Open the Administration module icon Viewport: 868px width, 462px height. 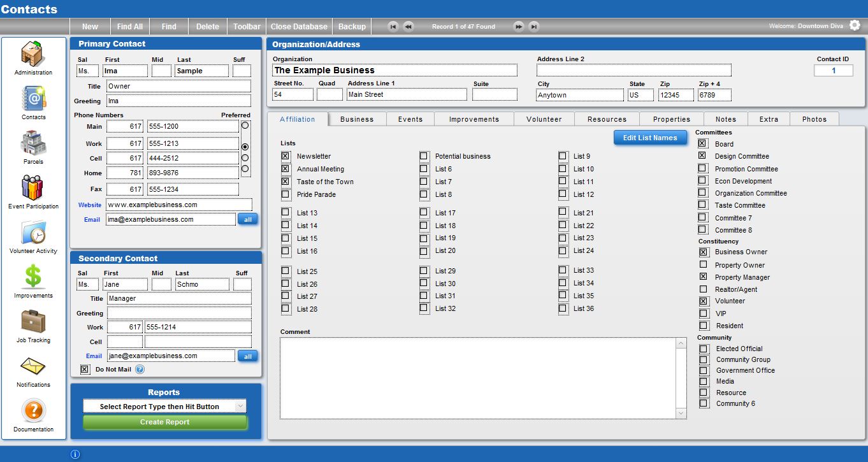pyautogui.click(x=33, y=54)
